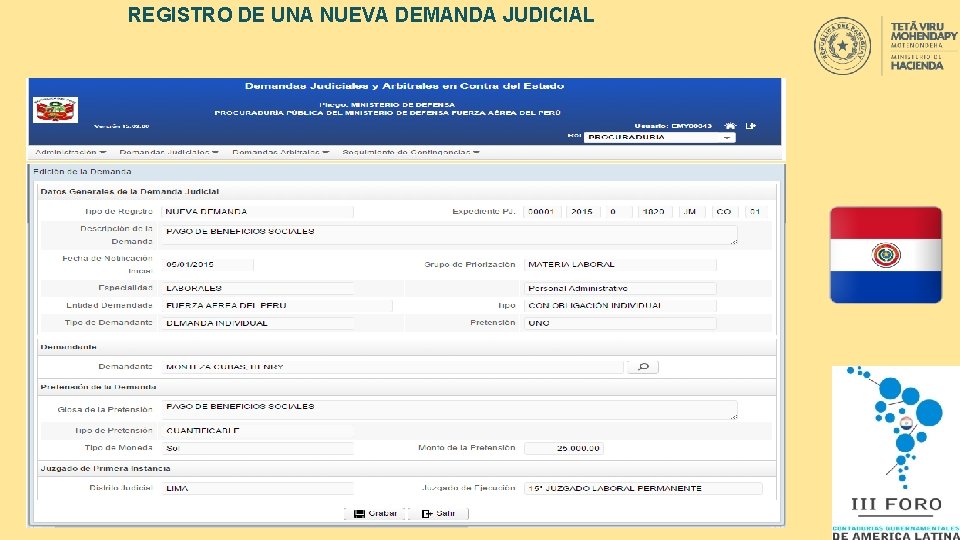Open the Grupo de Priorización MATERIA LABORAL field
This screenshot has height=540, width=960.
(620, 264)
